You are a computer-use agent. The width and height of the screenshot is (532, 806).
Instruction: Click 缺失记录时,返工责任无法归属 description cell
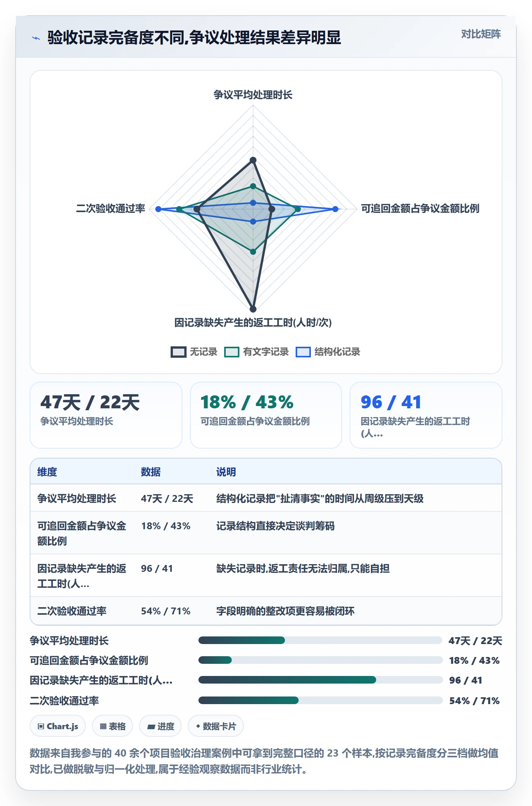[303, 568]
